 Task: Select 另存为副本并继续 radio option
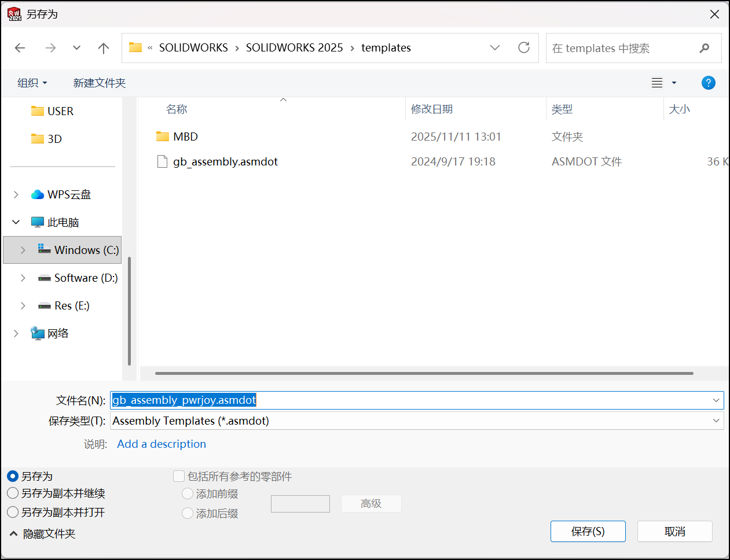[13, 493]
